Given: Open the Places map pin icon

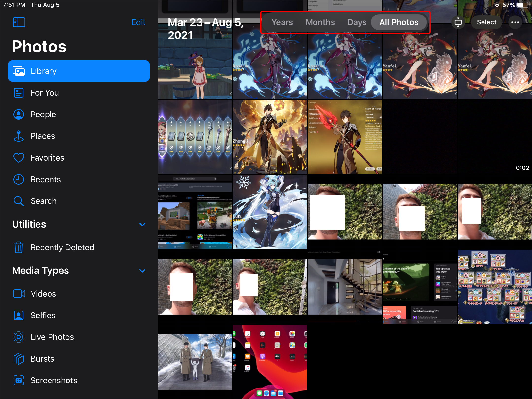Looking at the screenshot, I should (19, 136).
